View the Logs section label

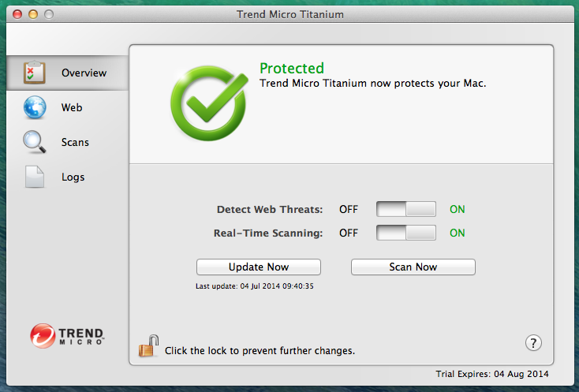pos(73,177)
